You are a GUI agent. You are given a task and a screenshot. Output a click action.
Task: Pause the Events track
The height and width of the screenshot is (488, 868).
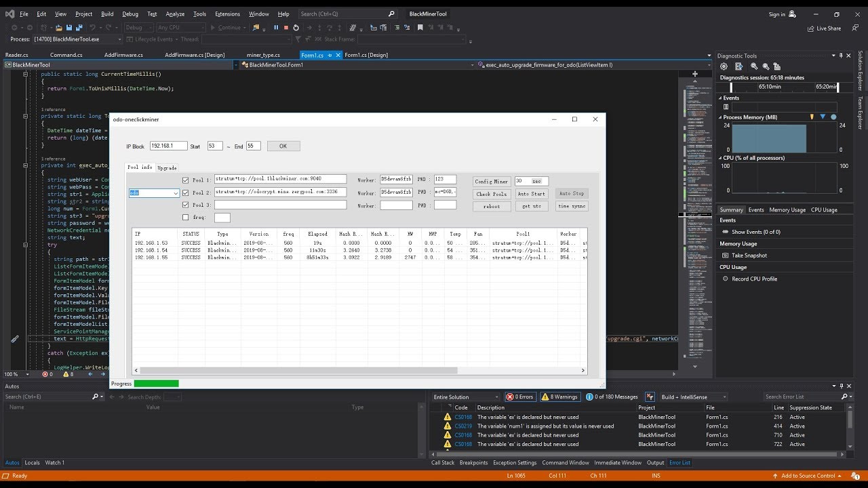pos(726,106)
